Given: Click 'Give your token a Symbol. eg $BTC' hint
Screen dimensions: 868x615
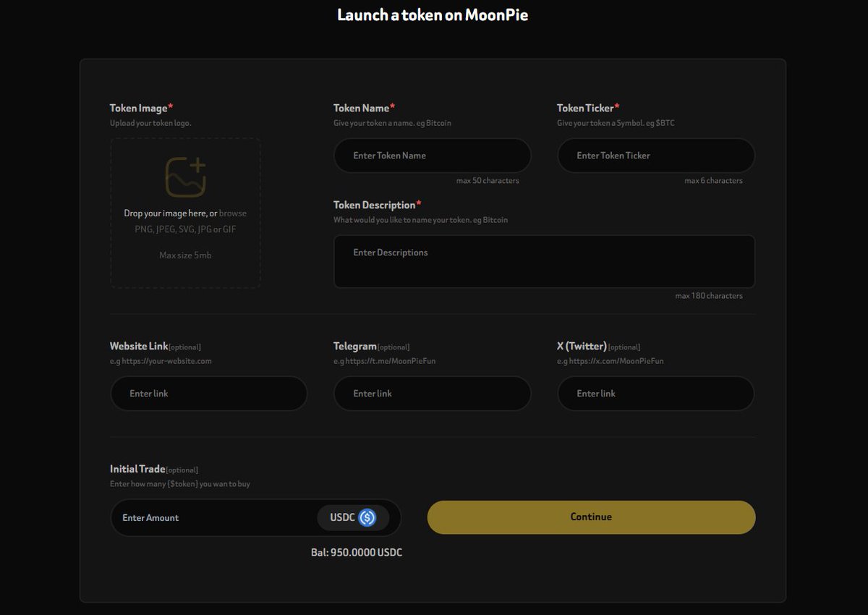Looking at the screenshot, I should coord(616,123).
